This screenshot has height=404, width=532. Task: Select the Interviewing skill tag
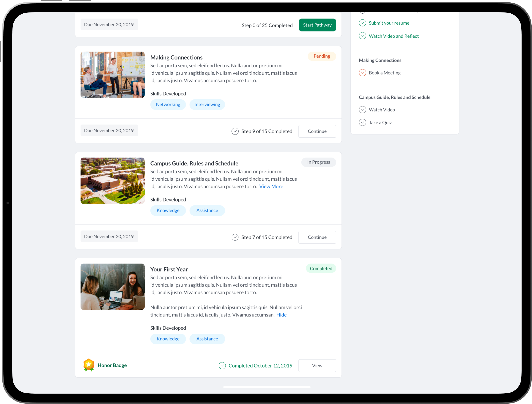coord(207,104)
